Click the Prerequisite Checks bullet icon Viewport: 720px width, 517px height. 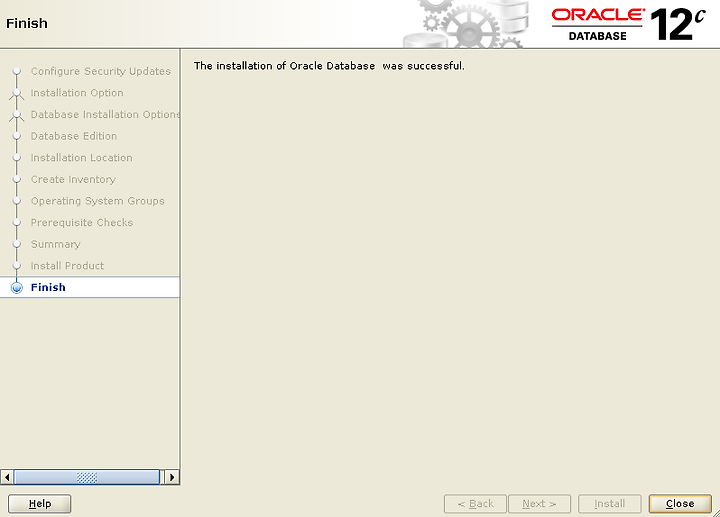17,222
